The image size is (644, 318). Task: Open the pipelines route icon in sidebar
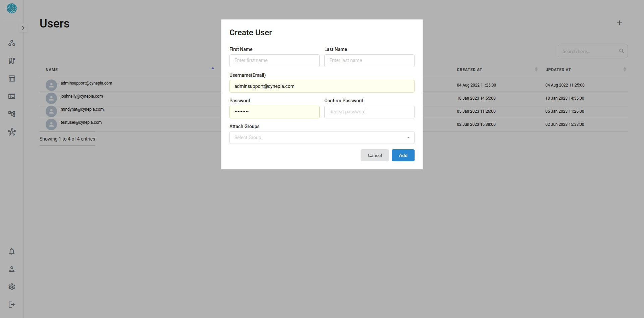point(12,61)
